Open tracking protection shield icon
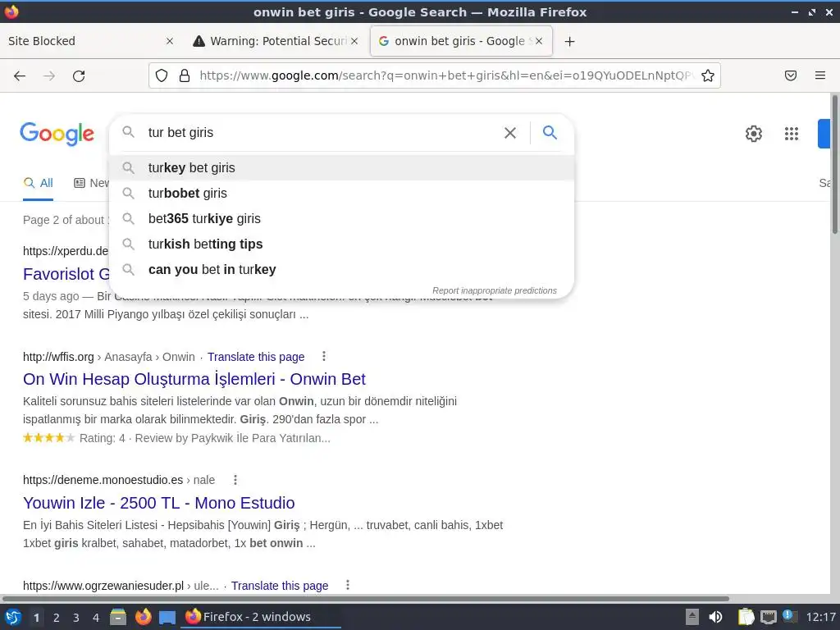 click(x=162, y=75)
